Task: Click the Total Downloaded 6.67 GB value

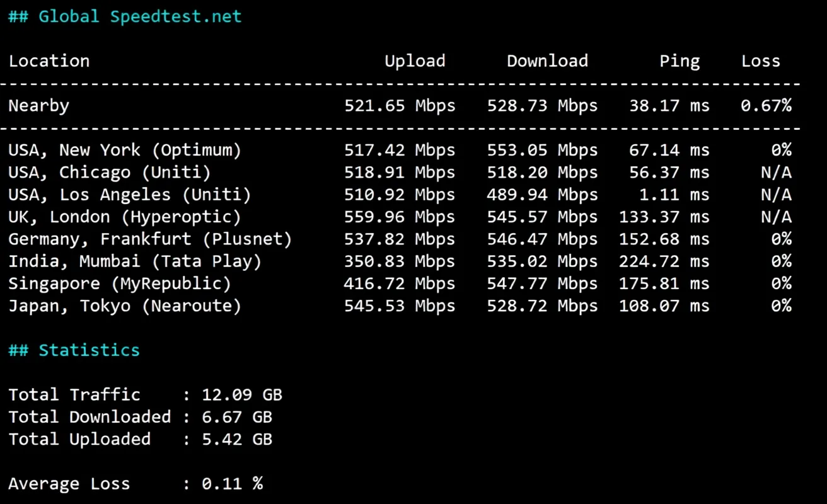Action: pyautogui.click(x=237, y=417)
